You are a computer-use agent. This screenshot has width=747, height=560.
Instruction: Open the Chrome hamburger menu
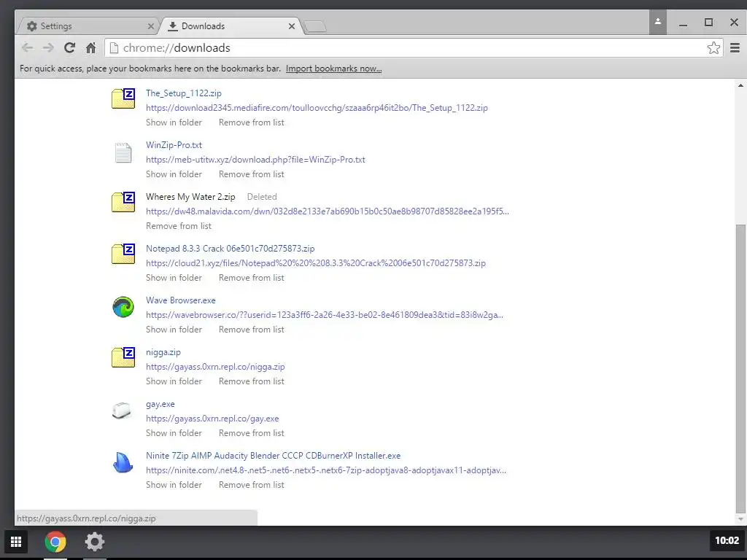coord(735,47)
